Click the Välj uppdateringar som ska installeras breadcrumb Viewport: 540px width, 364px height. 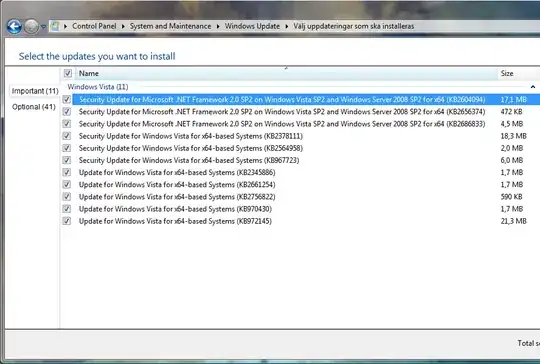tap(354, 26)
